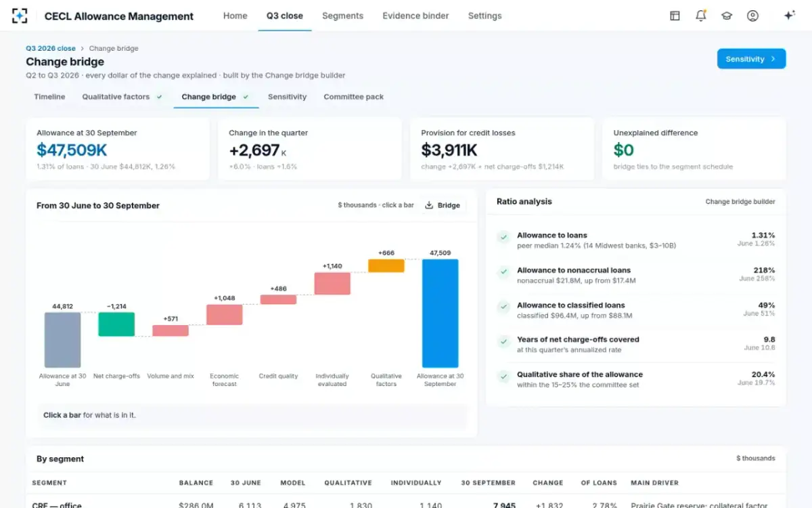Click the $3,911K provision figure
Image resolution: width=812 pixels, height=508 pixels.
coord(449,150)
